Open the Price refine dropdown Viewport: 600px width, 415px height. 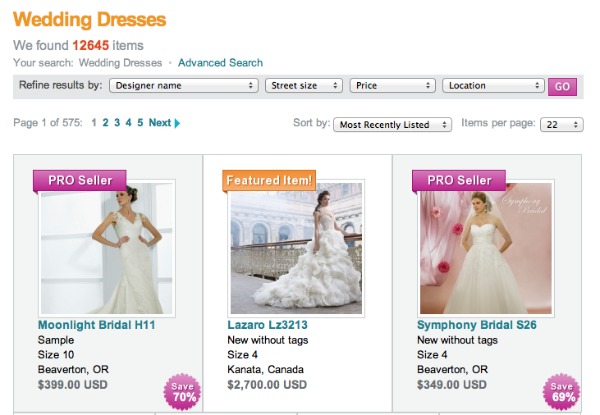[x=392, y=86]
